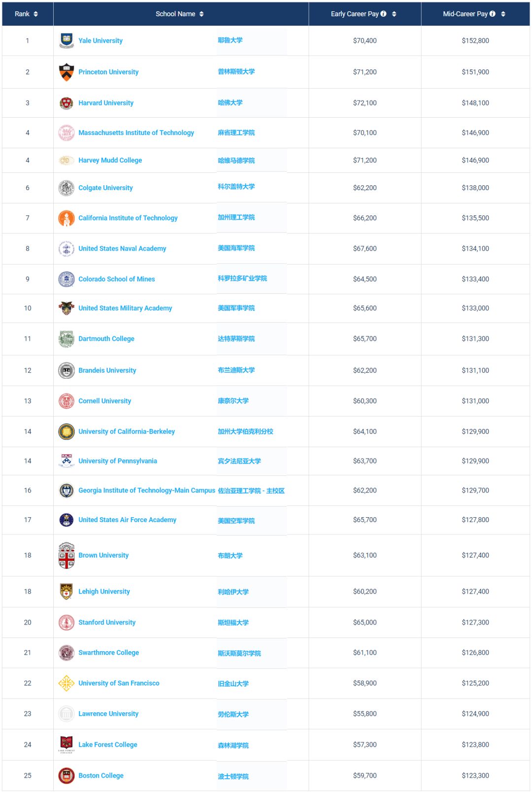This screenshot has width=532, height=793.
Task: Open the Lake Forest College link
Action: tap(108, 745)
